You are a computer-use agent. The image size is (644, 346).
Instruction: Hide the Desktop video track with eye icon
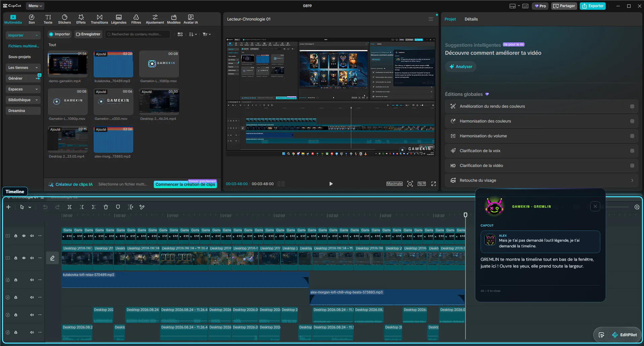tap(24, 258)
